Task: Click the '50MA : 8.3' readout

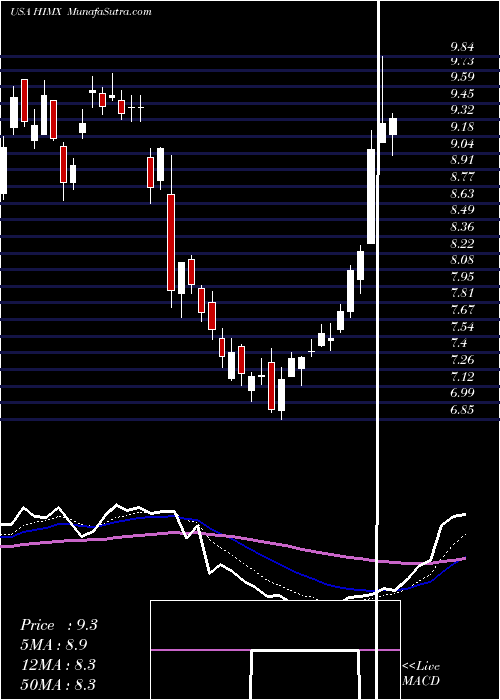Action: point(58,684)
